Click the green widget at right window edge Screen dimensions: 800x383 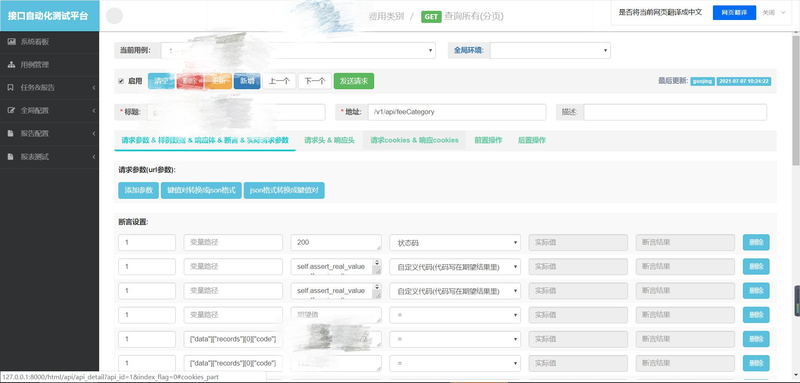797,301
